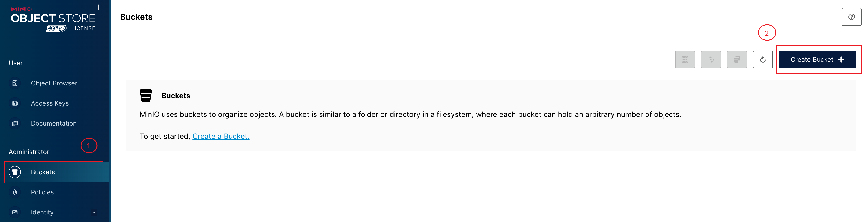Viewport: 868px width, 222px height.
Task: Click the Buckets sidebar icon
Action: coord(15,172)
